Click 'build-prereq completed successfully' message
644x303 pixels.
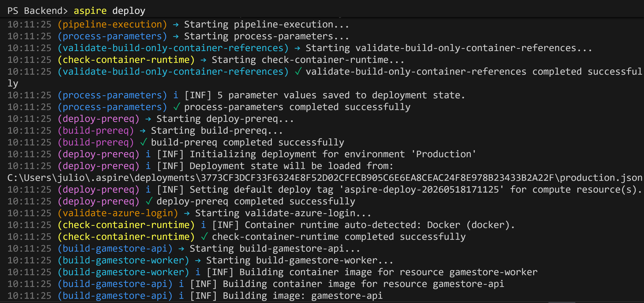tap(248, 142)
